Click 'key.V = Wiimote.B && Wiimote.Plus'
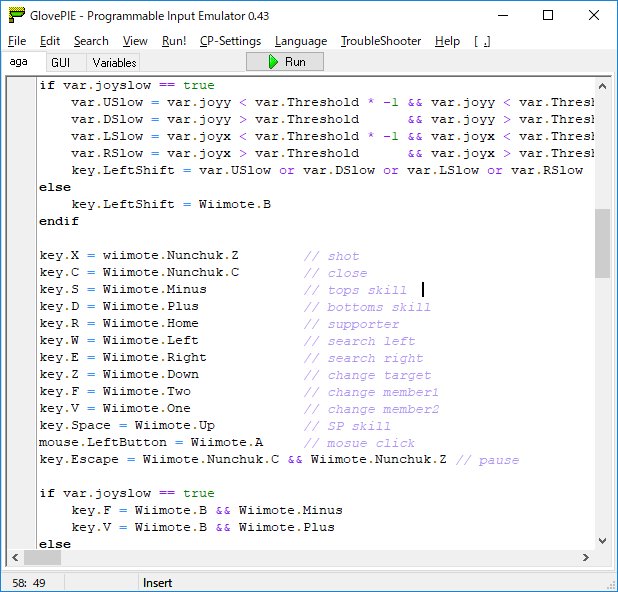 point(203,527)
